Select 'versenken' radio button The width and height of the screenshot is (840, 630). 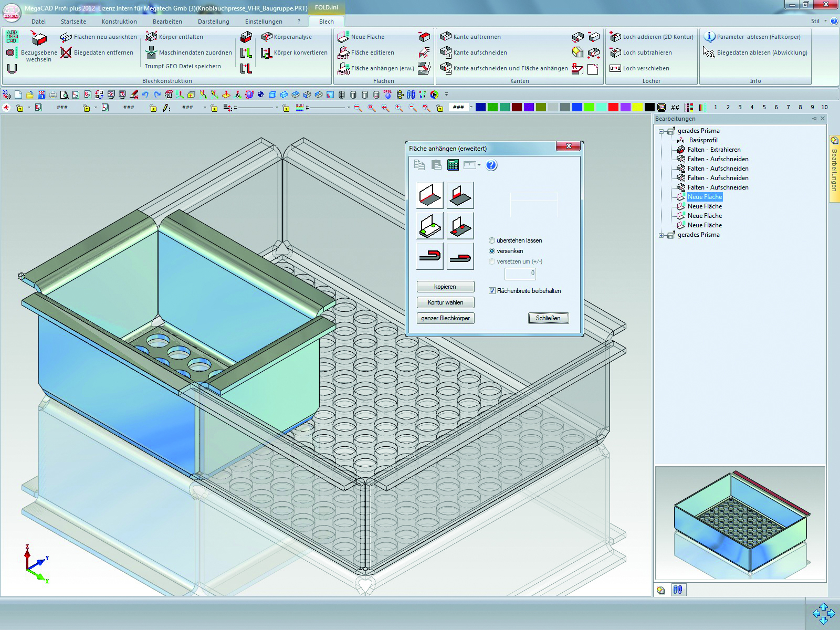point(492,251)
